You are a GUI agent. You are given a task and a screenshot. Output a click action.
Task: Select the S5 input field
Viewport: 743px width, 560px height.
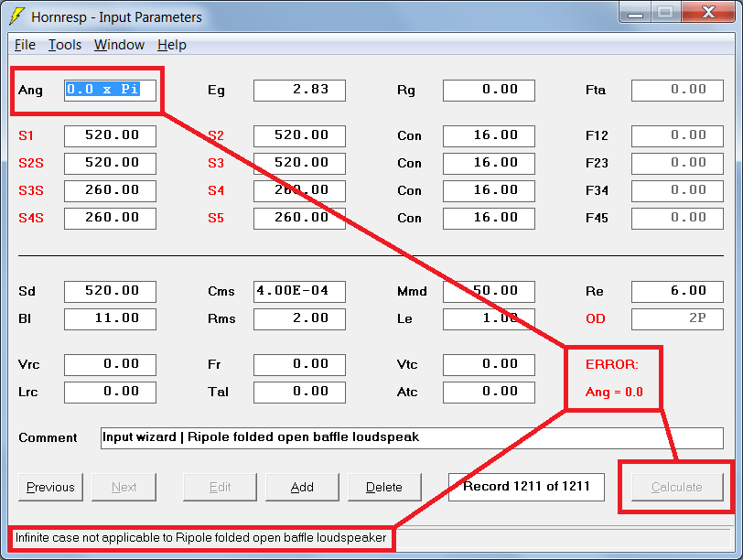[299, 219]
